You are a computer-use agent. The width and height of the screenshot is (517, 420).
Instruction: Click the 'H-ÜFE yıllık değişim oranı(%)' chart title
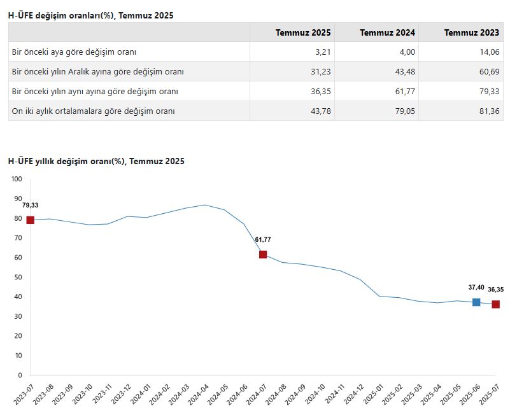(x=96, y=162)
